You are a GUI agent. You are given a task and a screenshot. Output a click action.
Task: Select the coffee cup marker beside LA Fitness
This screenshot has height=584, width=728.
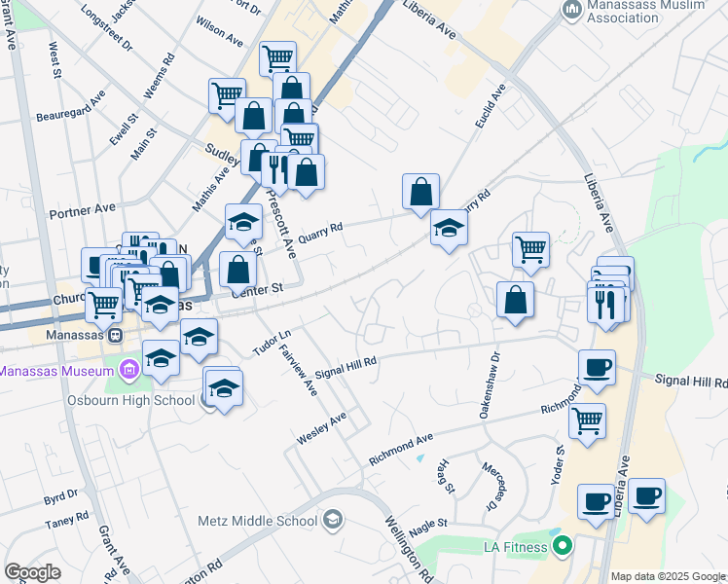pyautogui.click(x=597, y=503)
